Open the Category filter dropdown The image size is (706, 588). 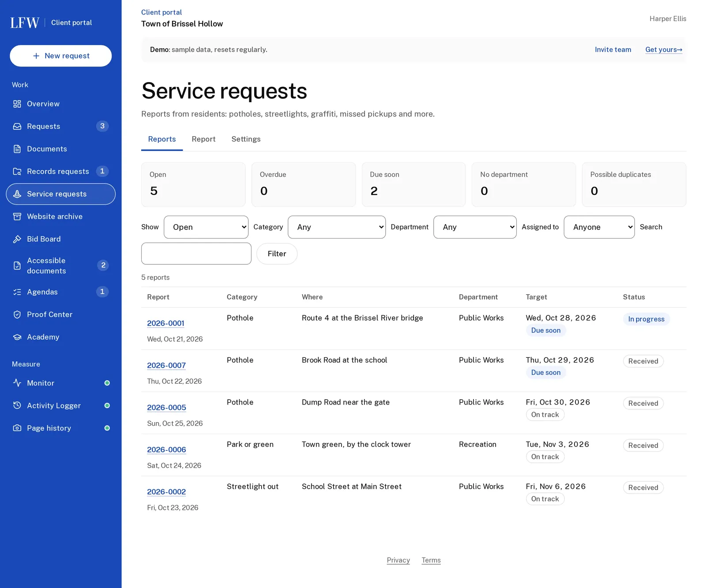click(337, 227)
